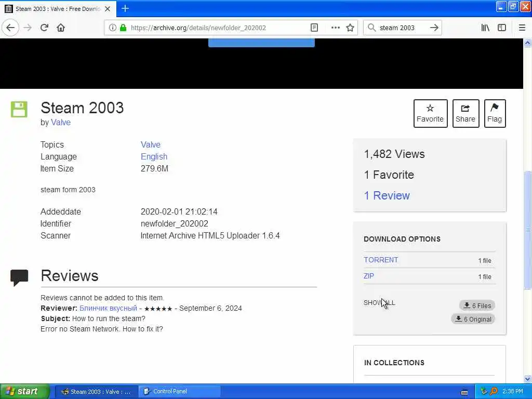
Task: Click the '1 Favorite' text
Action: [389, 175]
